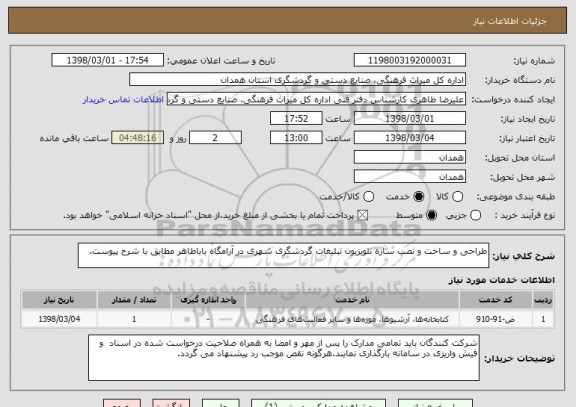Click the جزئیات اطلاعات نیاز header title

tap(510, 21)
